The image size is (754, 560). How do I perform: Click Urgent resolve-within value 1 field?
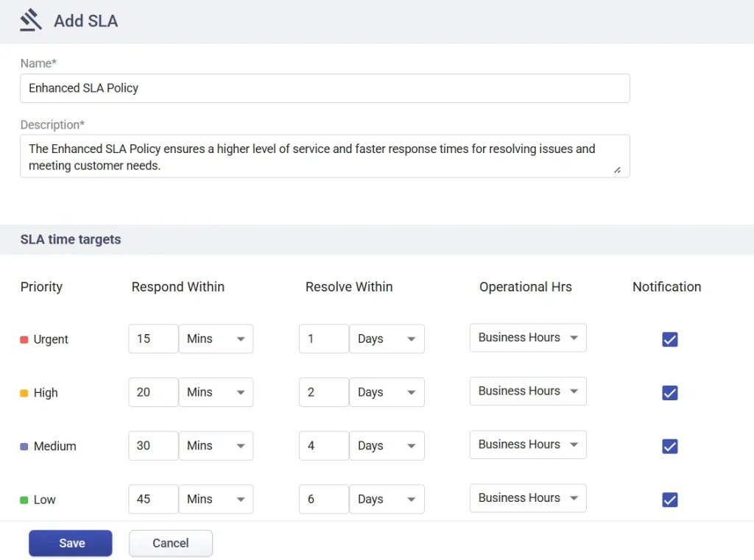tap(324, 339)
